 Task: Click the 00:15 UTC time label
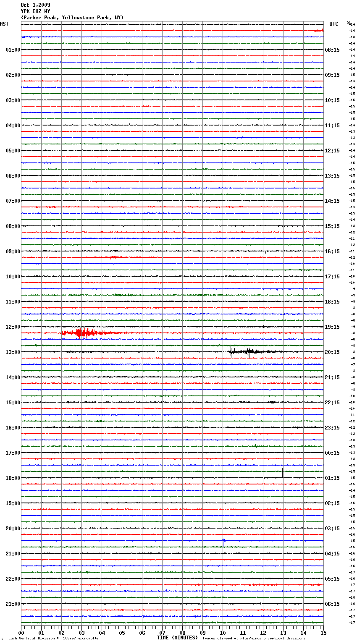[x=332, y=453]
